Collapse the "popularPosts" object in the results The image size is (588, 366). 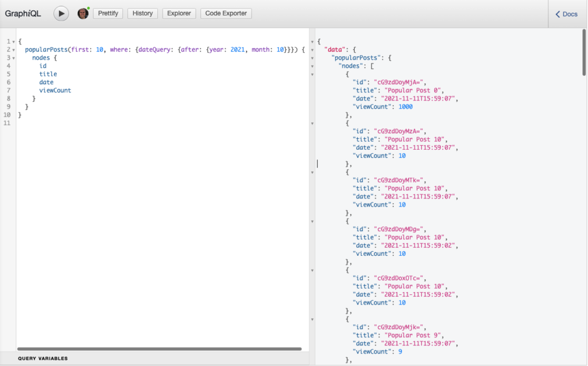click(312, 58)
